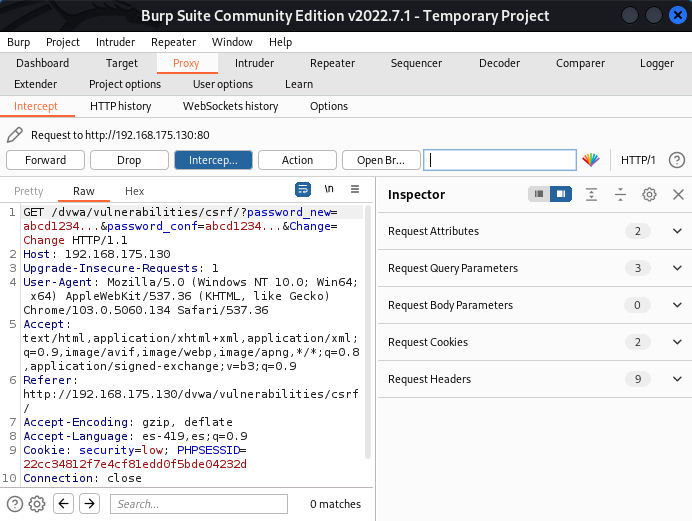The width and height of the screenshot is (692, 521).
Task: Switch Inspector to side-panel layout
Action: (561, 194)
